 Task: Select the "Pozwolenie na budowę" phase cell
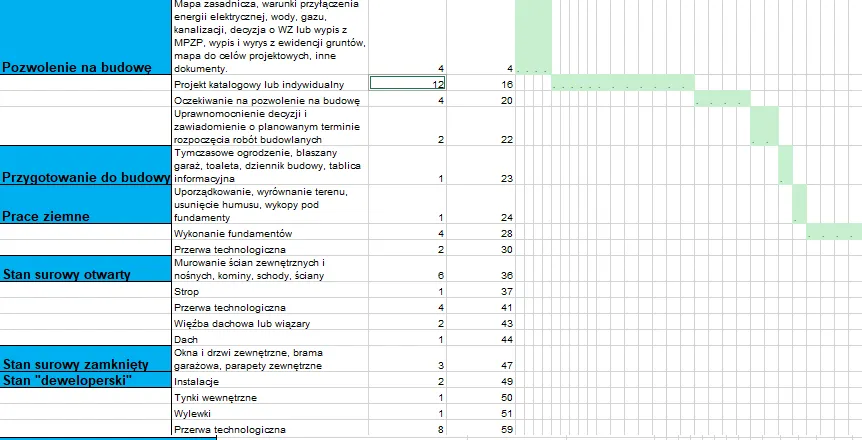click(86, 37)
